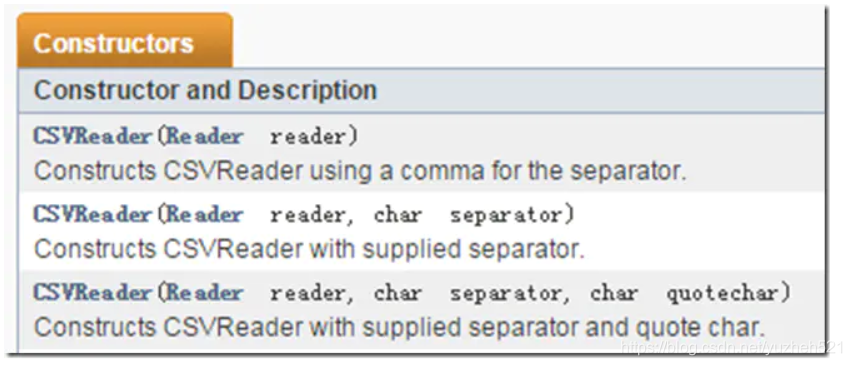The height and width of the screenshot is (366, 852).
Task: Click 'char separator' in the second constructor signature
Action: click(x=473, y=215)
